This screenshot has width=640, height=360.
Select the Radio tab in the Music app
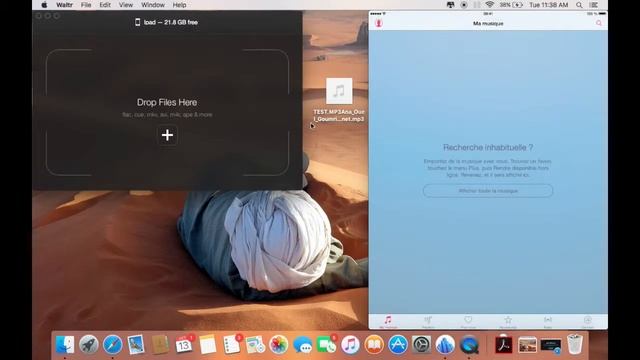tap(548, 321)
